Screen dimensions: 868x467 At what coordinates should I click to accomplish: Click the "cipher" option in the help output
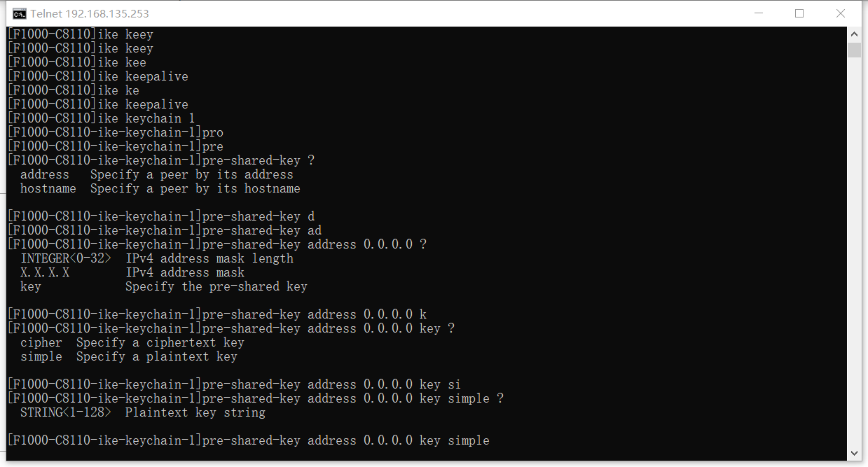41,342
